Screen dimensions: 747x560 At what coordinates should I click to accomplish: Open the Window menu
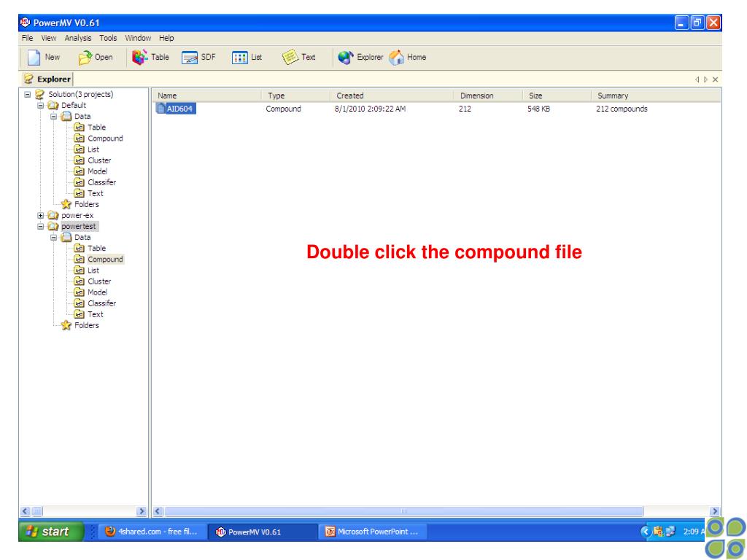pos(138,38)
